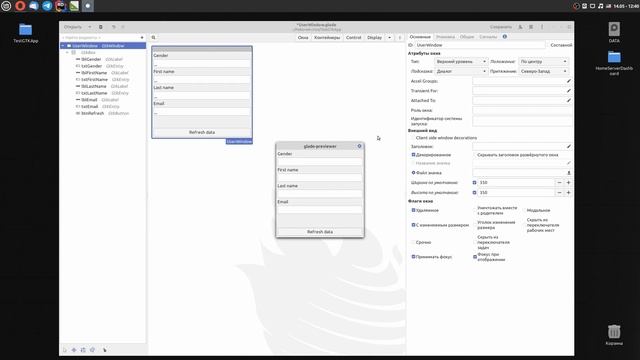Select lblLastName in the widget tree

[102, 86]
